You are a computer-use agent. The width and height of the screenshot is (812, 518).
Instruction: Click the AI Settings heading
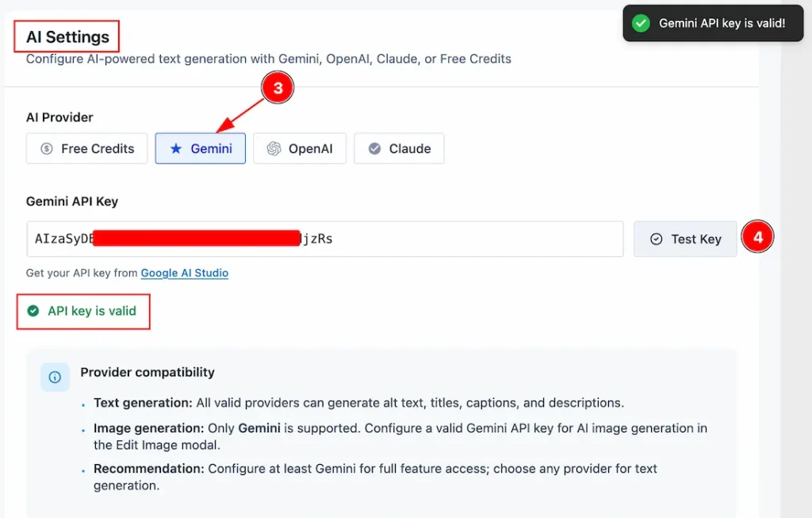pyautogui.click(x=68, y=36)
